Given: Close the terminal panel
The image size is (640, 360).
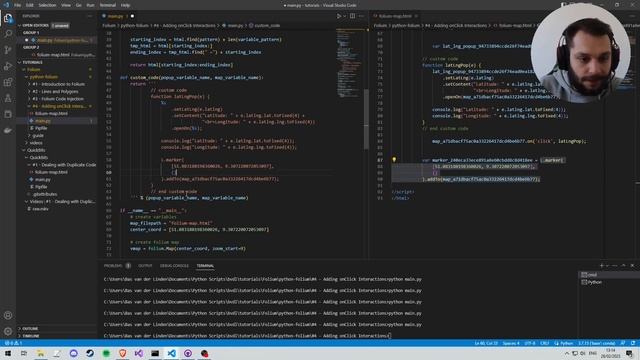Looking at the screenshot, I should [632, 266].
